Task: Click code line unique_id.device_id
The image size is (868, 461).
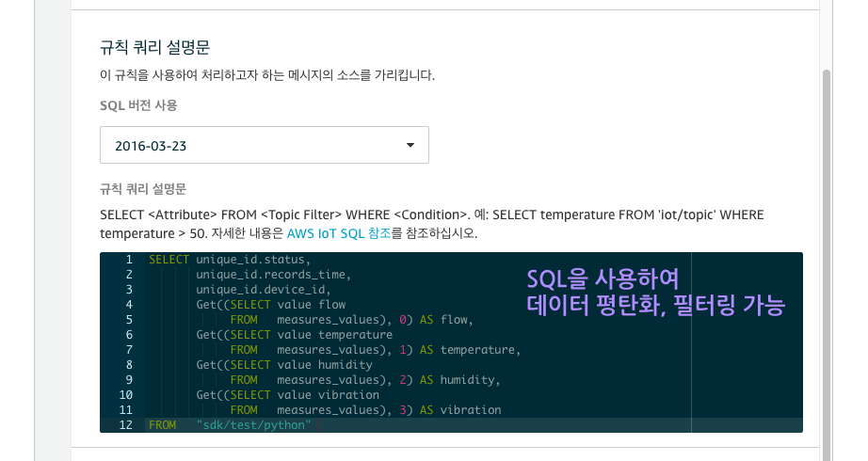Action: [263, 290]
